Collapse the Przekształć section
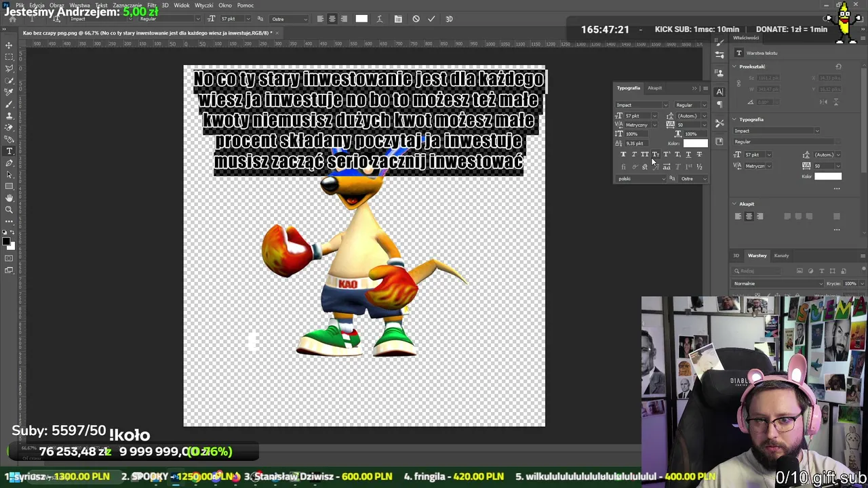The image size is (868, 488). pyautogui.click(x=734, y=66)
